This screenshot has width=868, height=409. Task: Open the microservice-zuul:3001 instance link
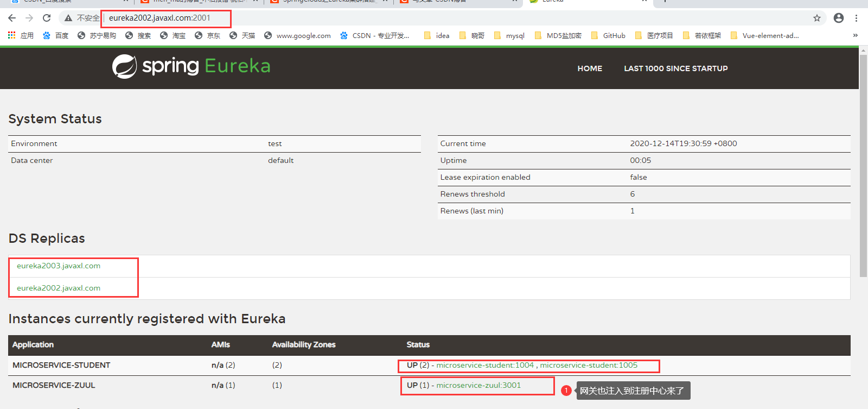(x=478, y=385)
